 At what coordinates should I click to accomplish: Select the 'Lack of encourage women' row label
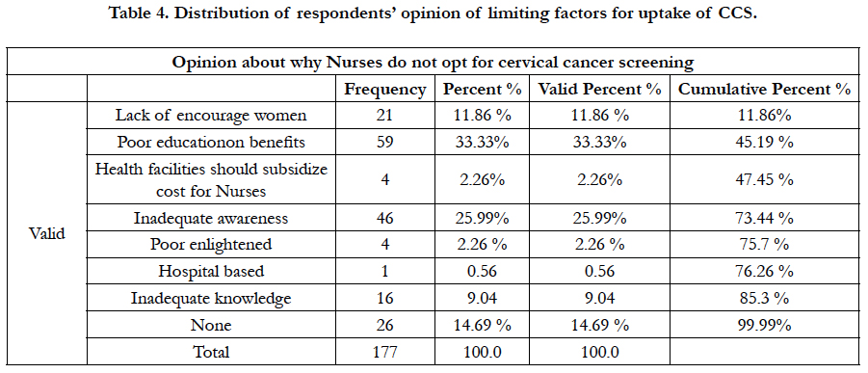pyautogui.click(x=211, y=116)
